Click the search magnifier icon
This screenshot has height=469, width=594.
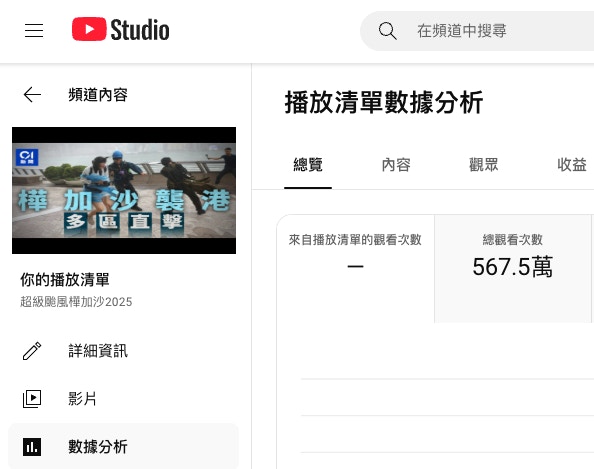coord(388,31)
